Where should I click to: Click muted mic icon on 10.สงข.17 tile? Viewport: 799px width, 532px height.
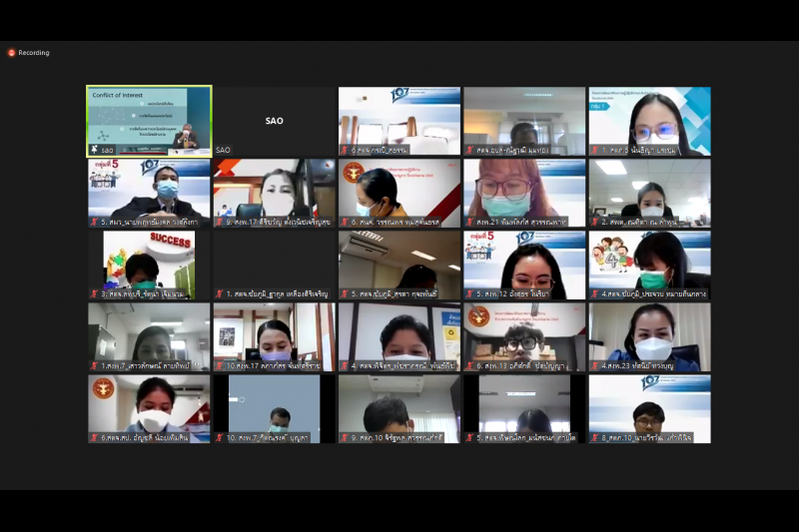pyautogui.click(x=219, y=366)
